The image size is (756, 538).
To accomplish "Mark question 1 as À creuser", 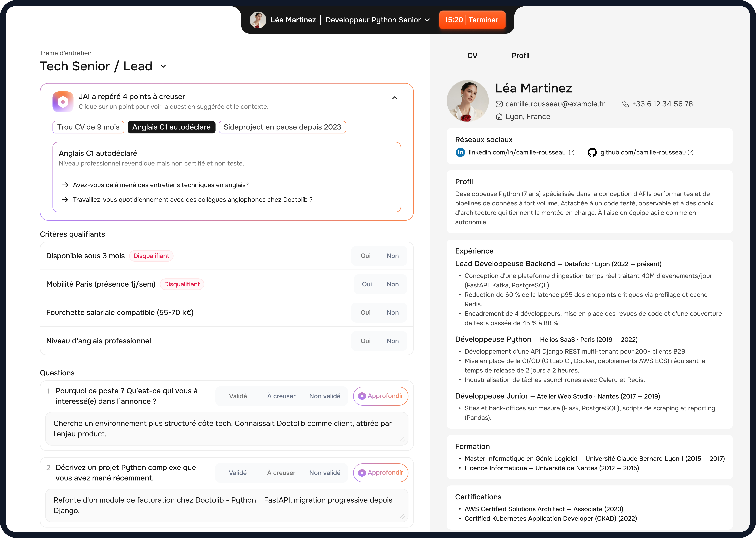I will coord(281,396).
